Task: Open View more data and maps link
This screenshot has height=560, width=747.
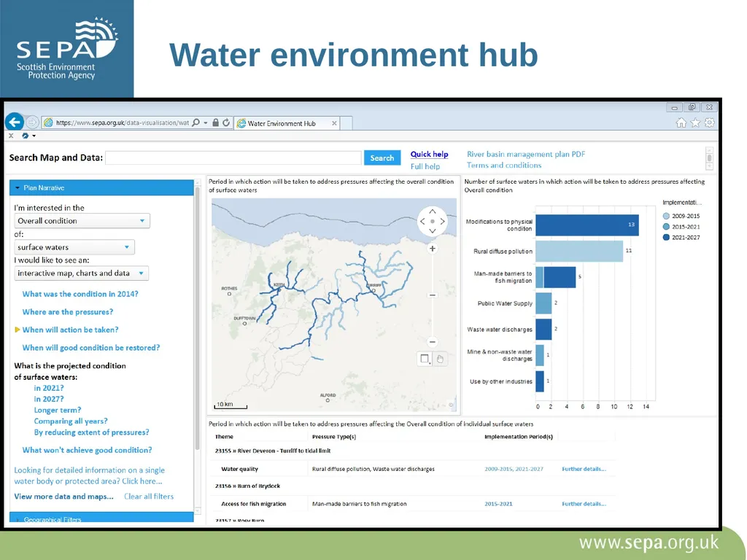Action: coord(64,496)
